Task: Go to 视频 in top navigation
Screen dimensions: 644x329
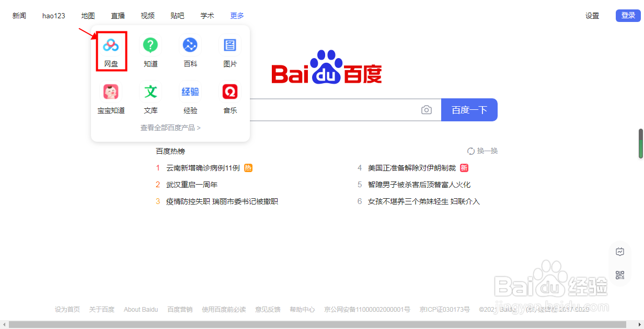Action: [x=148, y=16]
